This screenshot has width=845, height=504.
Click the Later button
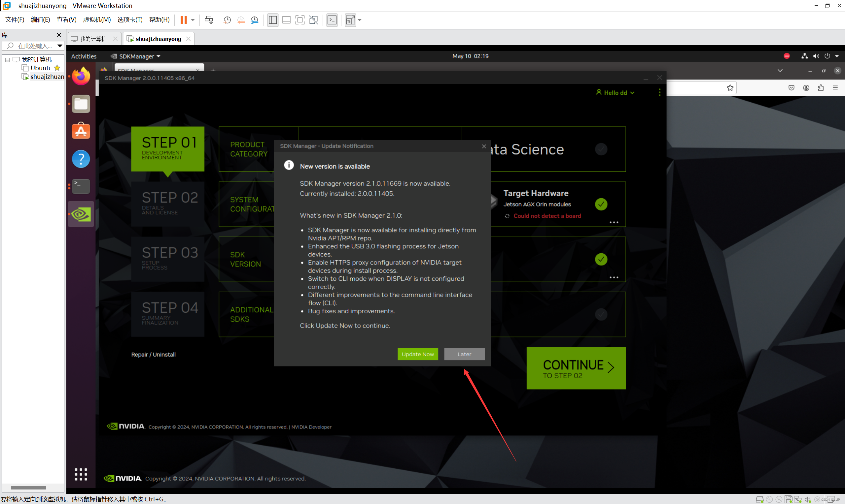464,354
